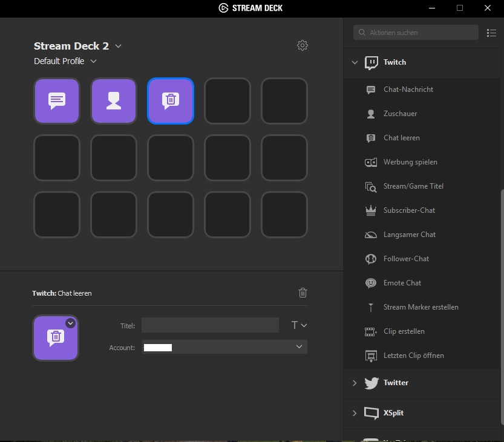Click the Subscriber-Chat crown icon
This screenshot has width=504, height=442.
[371, 210]
